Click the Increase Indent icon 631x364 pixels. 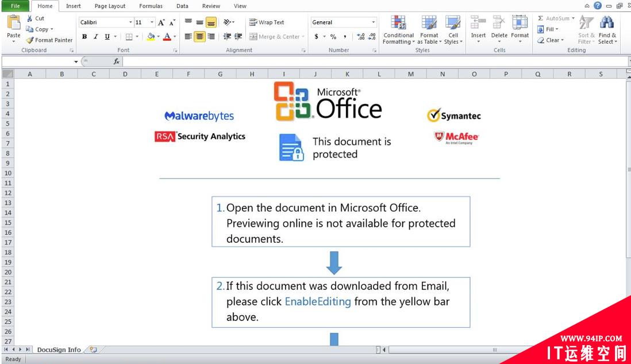238,37
